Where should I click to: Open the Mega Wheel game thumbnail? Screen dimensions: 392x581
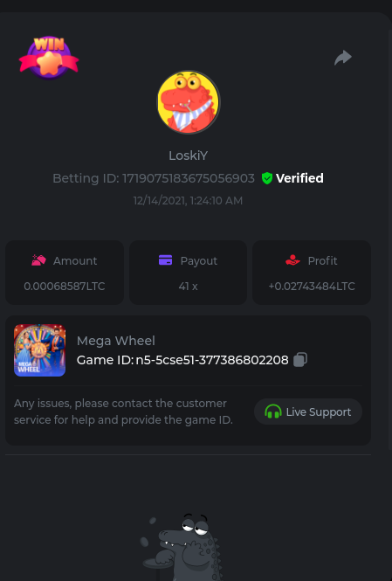coord(39,350)
